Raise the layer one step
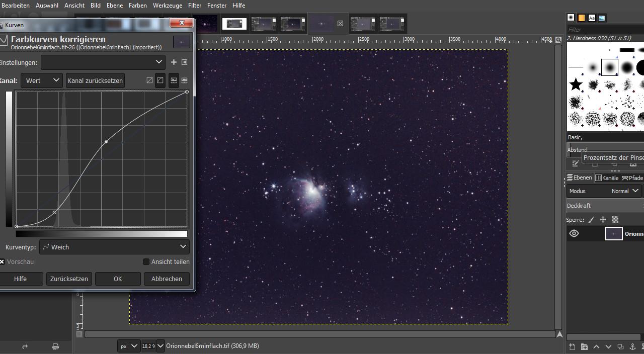The image size is (644, 354). coord(596,347)
